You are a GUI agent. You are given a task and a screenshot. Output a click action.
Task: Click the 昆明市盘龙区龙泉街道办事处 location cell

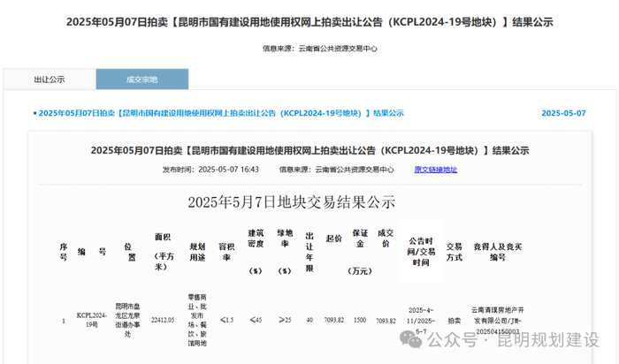[x=127, y=320]
